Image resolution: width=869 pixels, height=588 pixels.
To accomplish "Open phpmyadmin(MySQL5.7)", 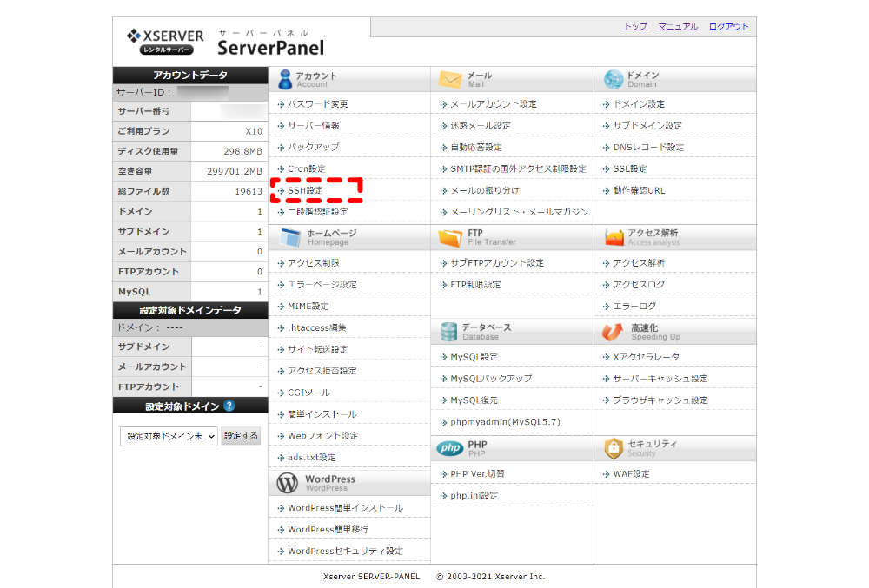I will 506,422.
